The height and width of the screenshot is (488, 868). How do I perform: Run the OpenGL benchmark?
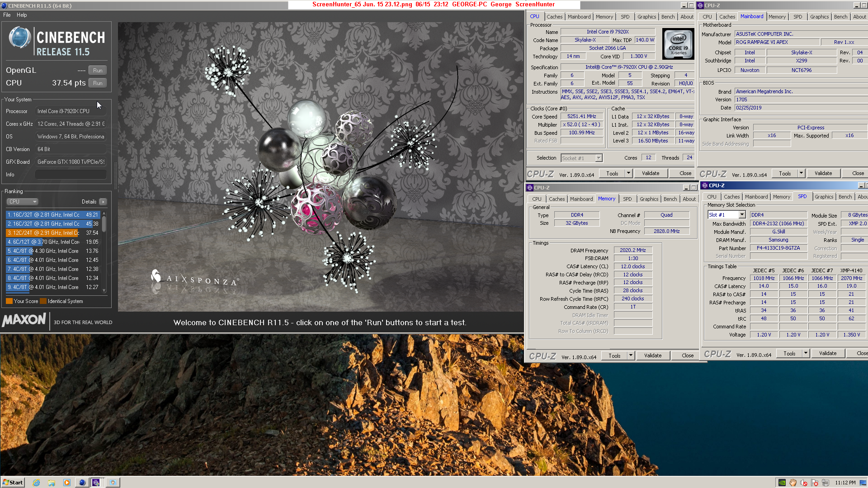pyautogui.click(x=98, y=71)
